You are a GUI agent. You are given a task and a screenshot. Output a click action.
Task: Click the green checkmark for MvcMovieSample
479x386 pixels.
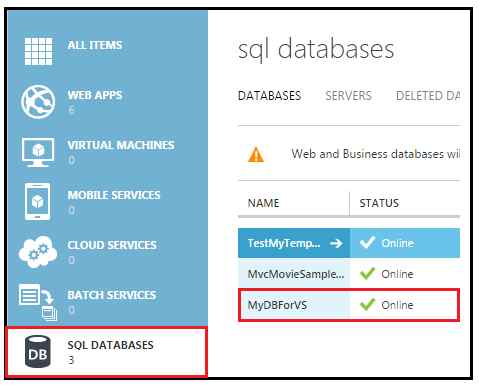point(367,274)
